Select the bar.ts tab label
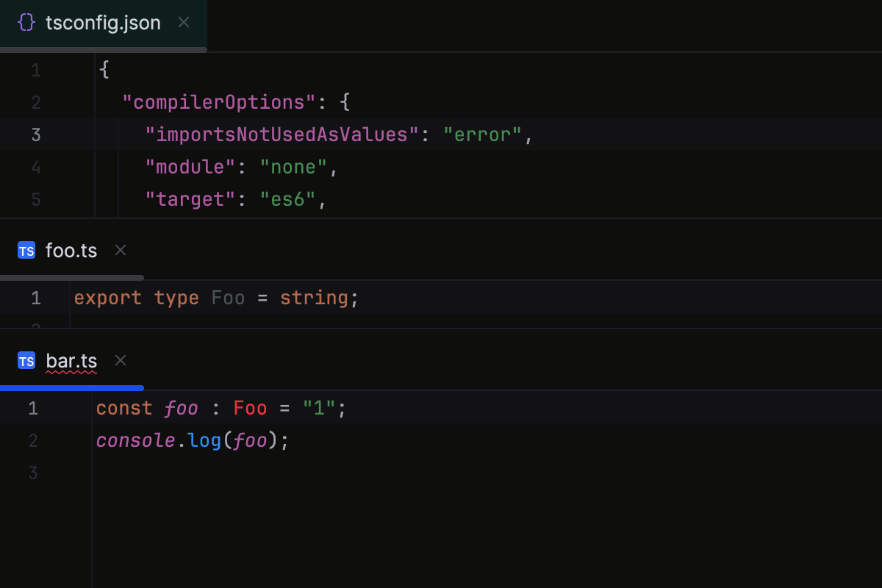 coord(71,360)
